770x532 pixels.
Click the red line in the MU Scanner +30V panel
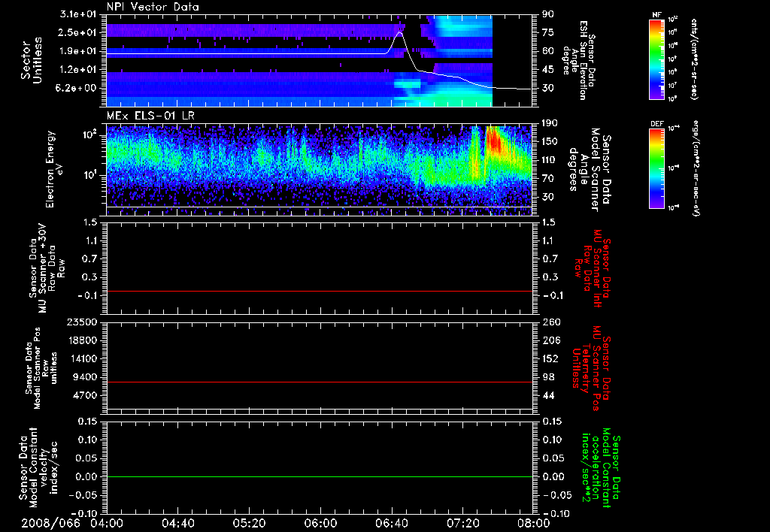[x=320, y=292]
